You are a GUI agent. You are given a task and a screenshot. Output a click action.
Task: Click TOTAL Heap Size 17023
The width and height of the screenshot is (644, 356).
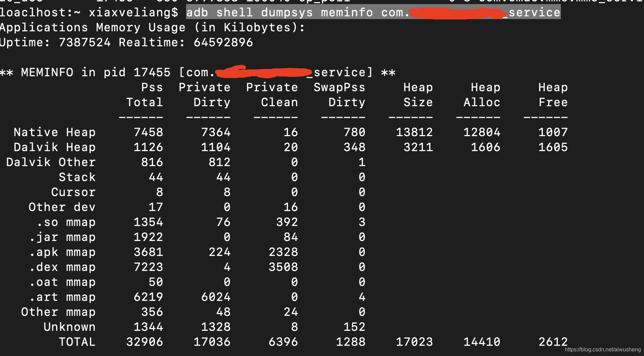pos(414,342)
